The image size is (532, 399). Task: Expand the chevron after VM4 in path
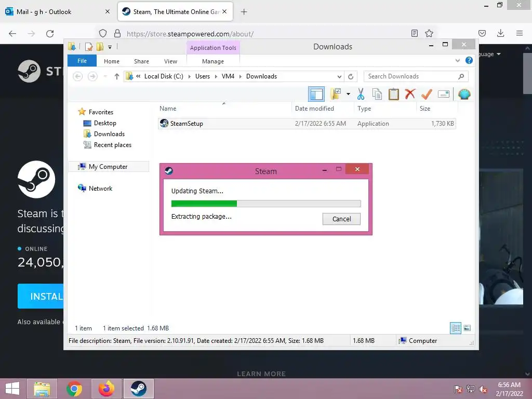pos(240,76)
